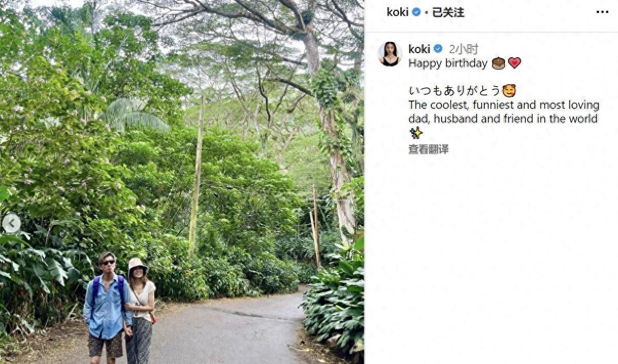Click the Happy birthday caption text
618x364 pixels.
click(448, 63)
